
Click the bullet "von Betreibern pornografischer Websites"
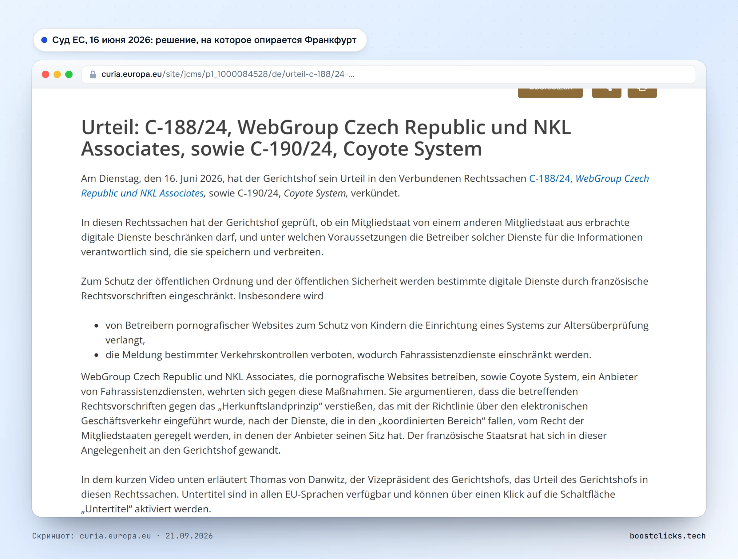point(377,333)
